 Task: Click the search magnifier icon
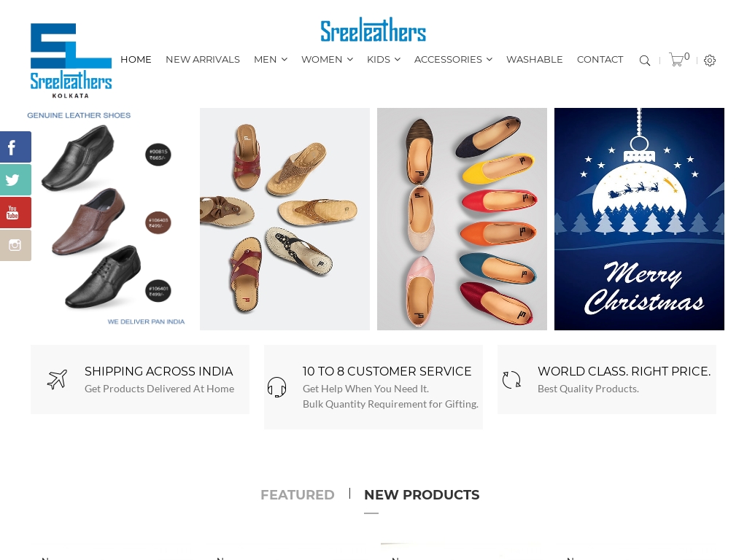(645, 61)
